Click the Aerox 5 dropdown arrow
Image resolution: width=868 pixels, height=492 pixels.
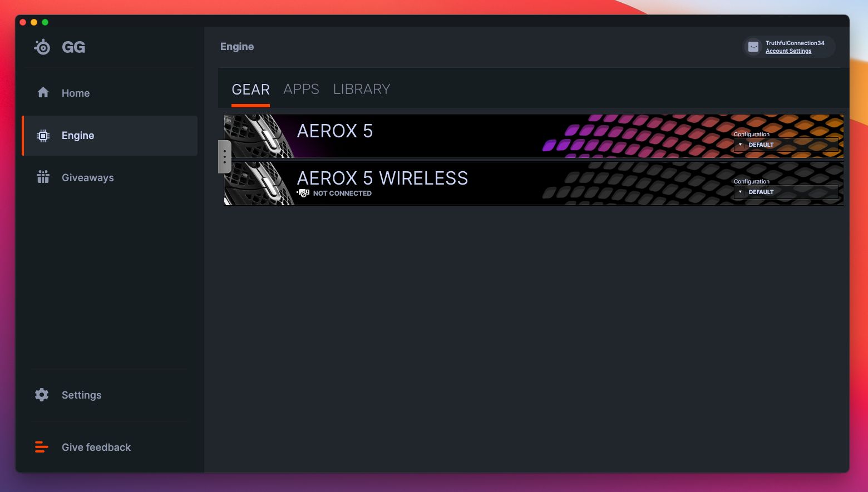point(740,145)
